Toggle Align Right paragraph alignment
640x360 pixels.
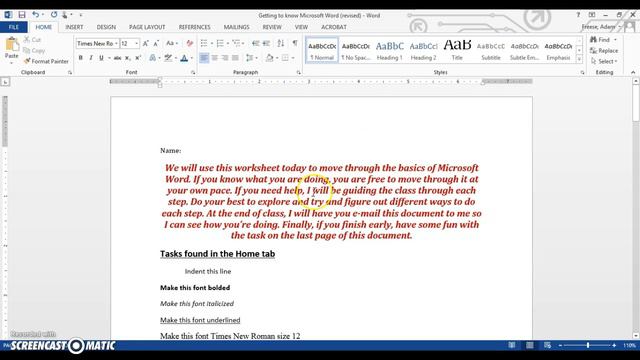tap(224, 58)
